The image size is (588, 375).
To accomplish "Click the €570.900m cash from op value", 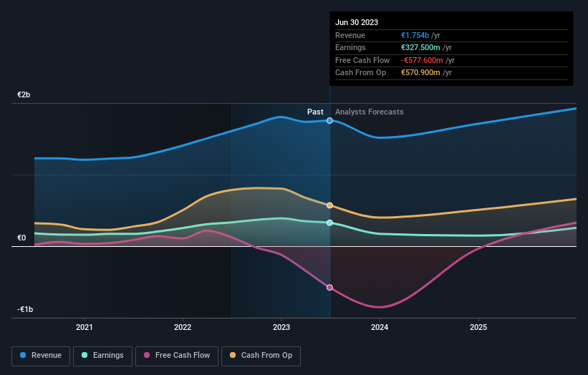I will [420, 73].
